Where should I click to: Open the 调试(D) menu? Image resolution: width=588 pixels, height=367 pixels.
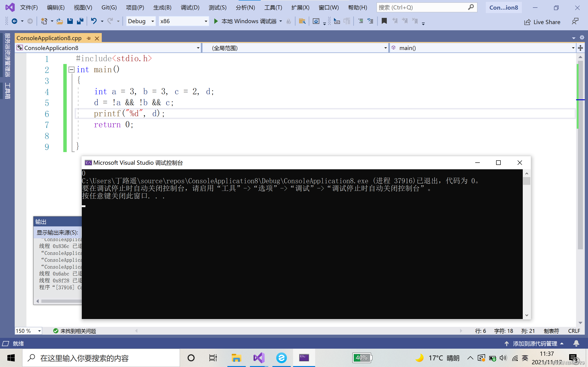[190, 8]
